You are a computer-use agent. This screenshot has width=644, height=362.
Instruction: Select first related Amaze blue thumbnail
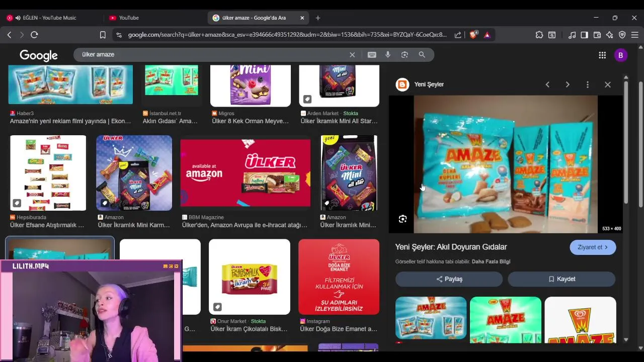[431, 318]
